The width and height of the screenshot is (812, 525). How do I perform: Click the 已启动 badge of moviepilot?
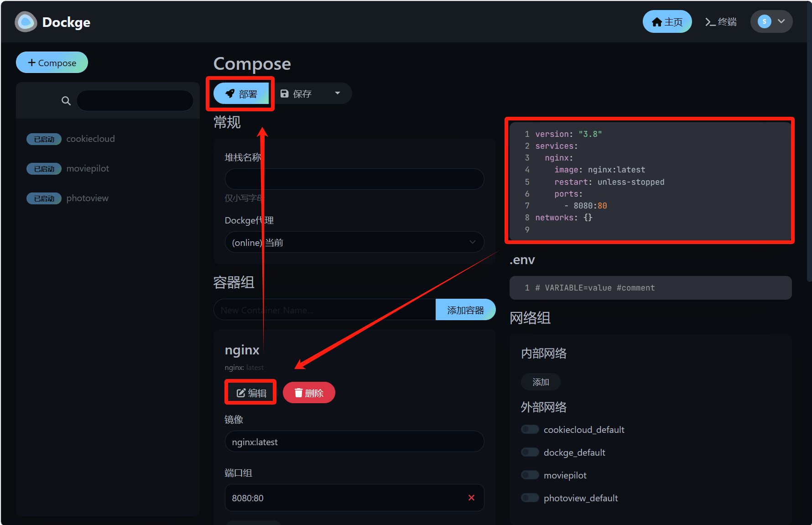coord(44,169)
